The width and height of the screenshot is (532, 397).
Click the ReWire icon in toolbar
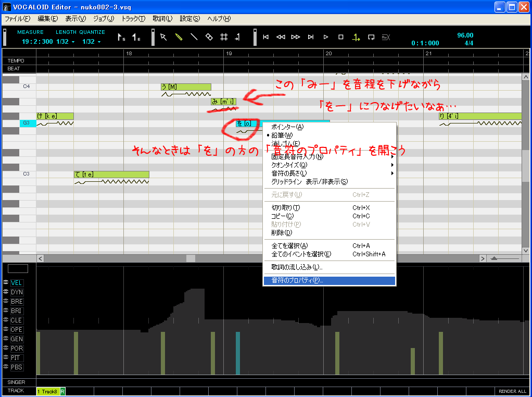(386, 37)
